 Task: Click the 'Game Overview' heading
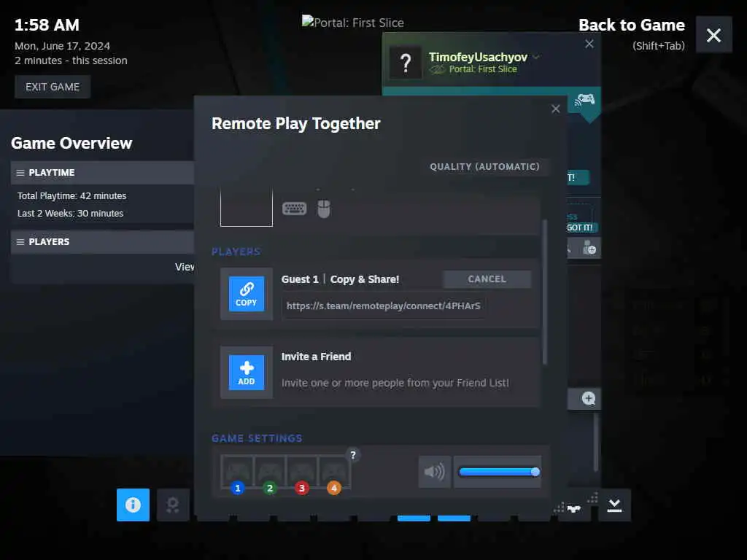pos(71,144)
